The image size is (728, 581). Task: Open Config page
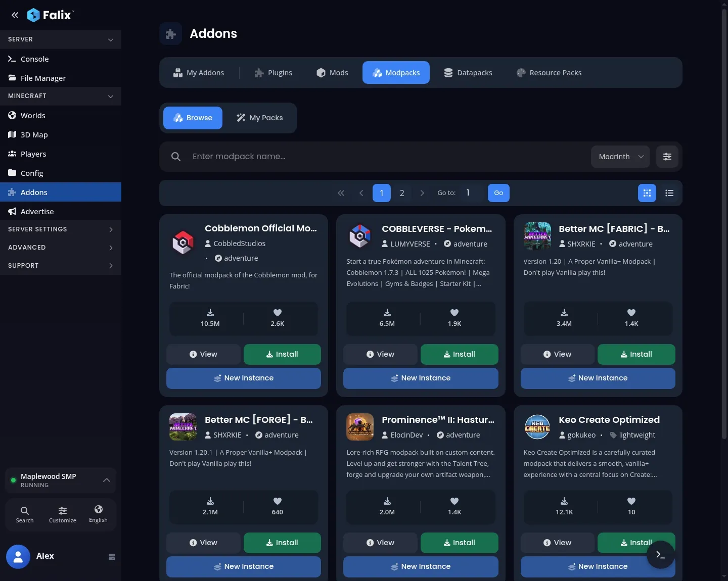tap(61, 173)
